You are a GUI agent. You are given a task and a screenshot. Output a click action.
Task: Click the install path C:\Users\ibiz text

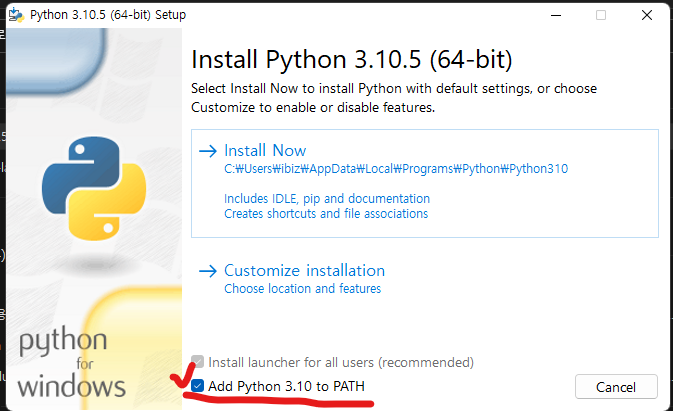pos(396,169)
